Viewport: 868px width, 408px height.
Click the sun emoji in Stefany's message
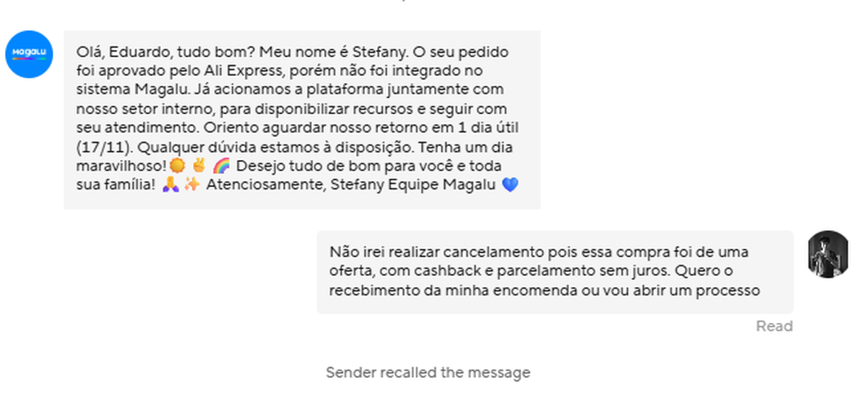coord(177,166)
